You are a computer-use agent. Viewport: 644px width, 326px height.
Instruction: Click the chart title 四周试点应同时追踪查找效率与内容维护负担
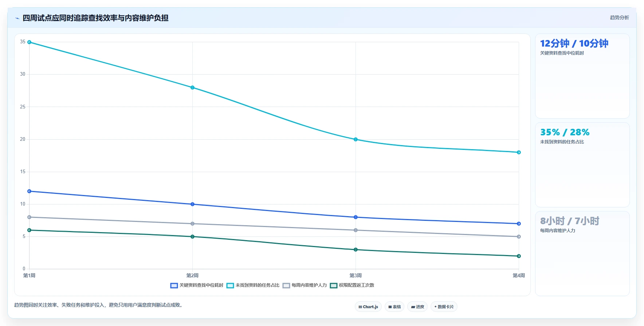[95, 18]
